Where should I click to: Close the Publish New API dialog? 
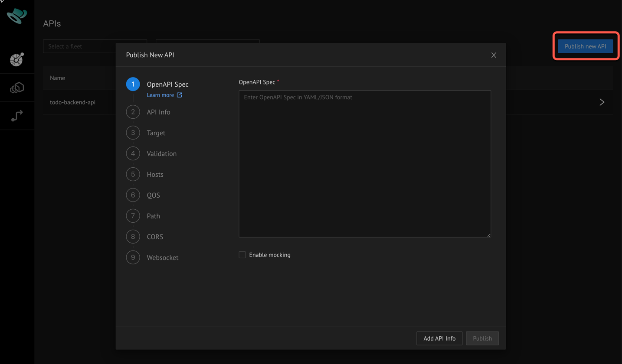click(x=494, y=55)
